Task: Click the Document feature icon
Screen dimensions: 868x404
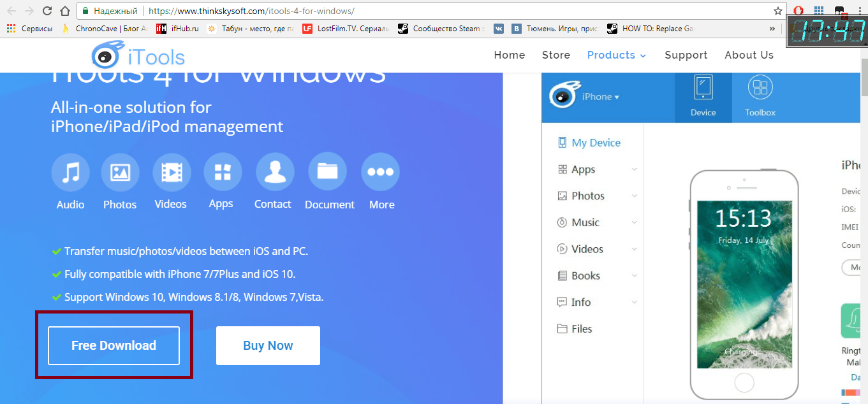Action: [x=327, y=173]
